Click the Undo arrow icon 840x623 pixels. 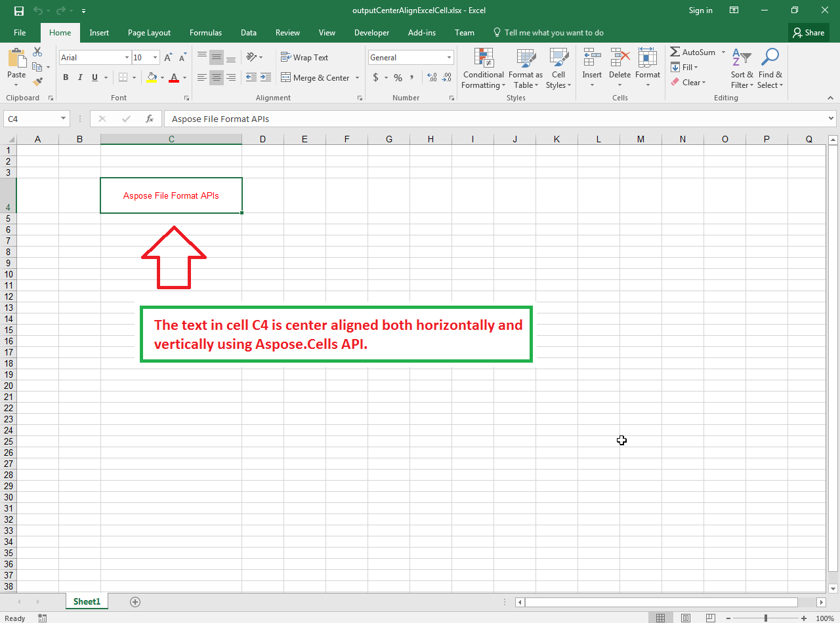[37, 10]
